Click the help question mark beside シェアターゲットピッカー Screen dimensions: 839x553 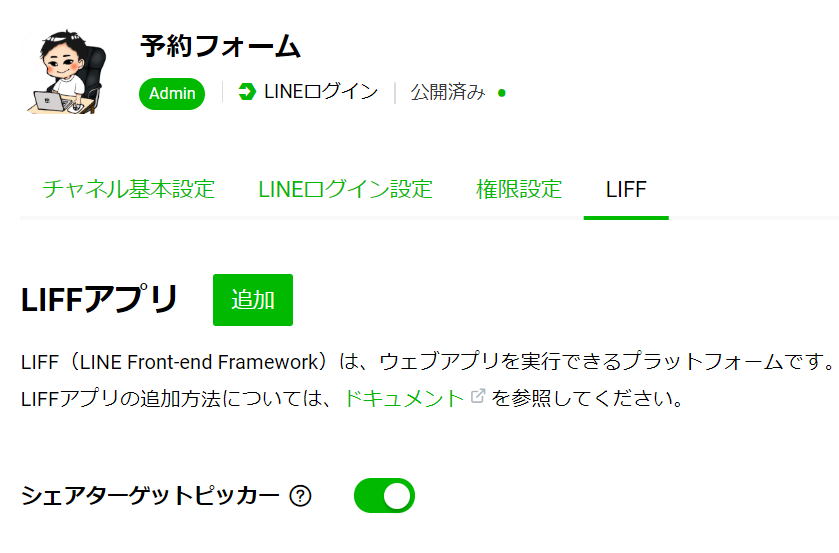point(300,496)
